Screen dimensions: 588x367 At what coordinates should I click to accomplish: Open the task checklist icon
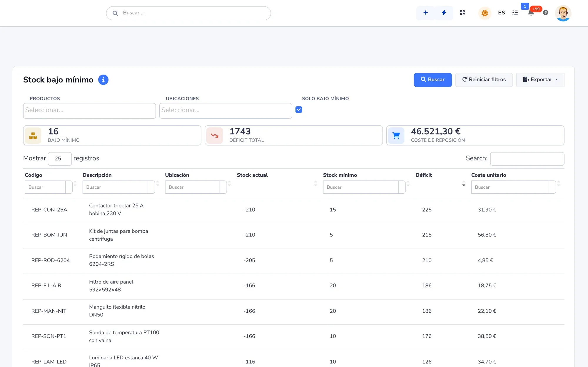(515, 13)
